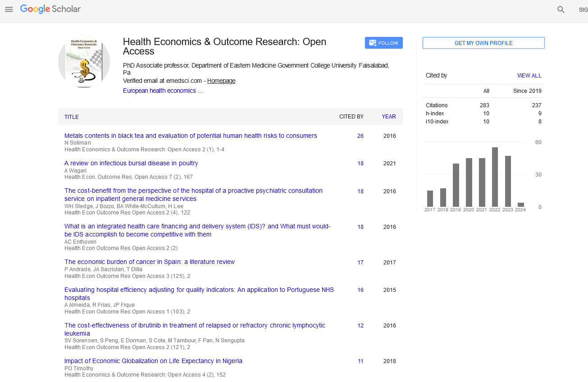
Task: Click citation count 26 for black tea
Action: coord(360,136)
